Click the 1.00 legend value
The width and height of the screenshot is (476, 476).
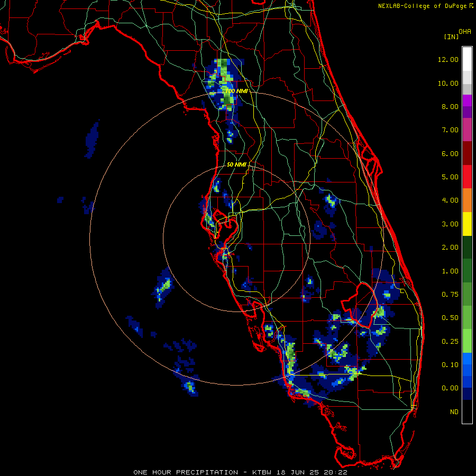pyautogui.click(x=450, y=271)
